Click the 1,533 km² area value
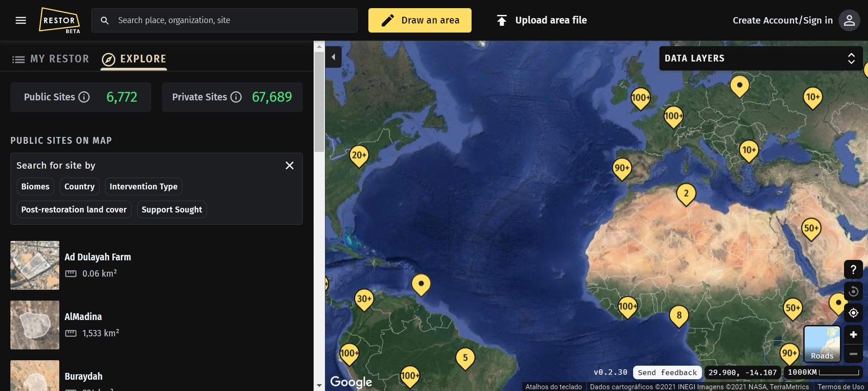 coord(100,333)
